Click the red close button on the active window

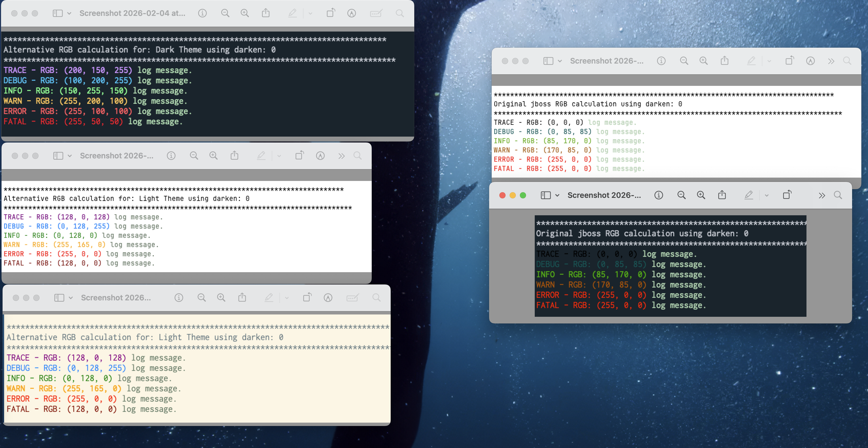point(502,195)
